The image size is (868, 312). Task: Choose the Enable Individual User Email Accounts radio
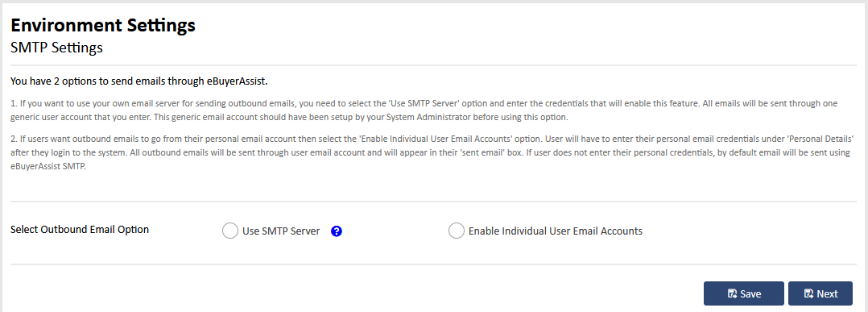[456, 231]
